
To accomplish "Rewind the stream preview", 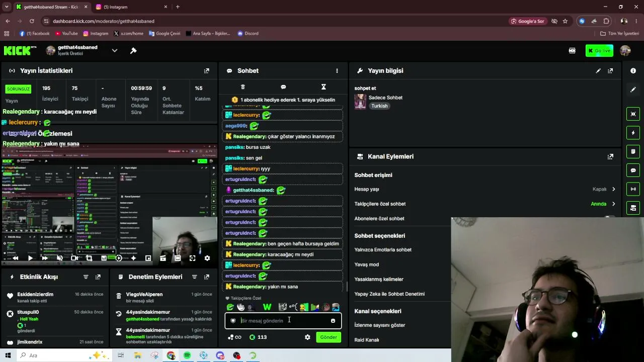I will click(x=16, y=258).
